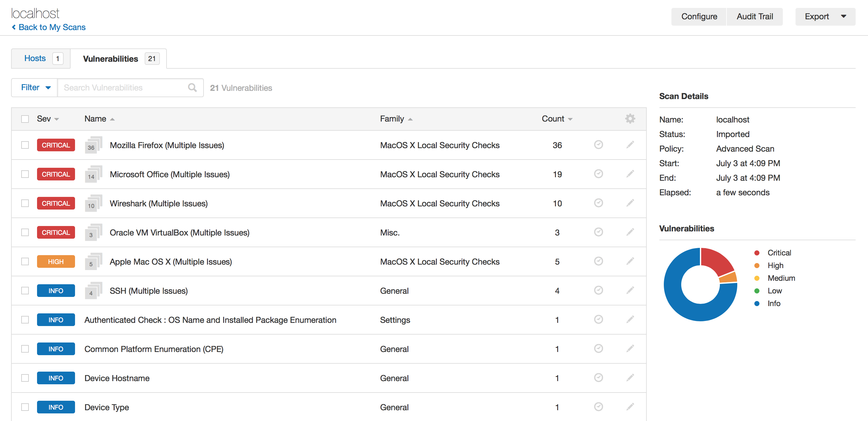Click the stacked group icon for Microsoft Office

[x=93, y=174]
